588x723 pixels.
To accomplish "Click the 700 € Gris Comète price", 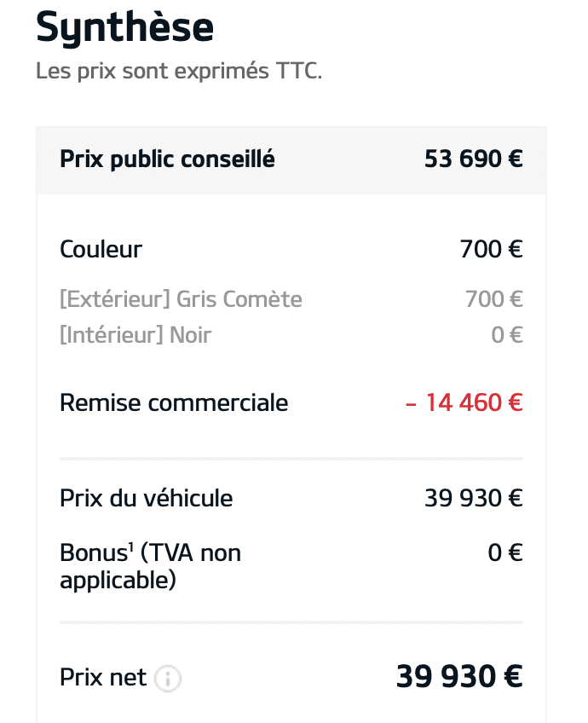I will tap(493, 299).
